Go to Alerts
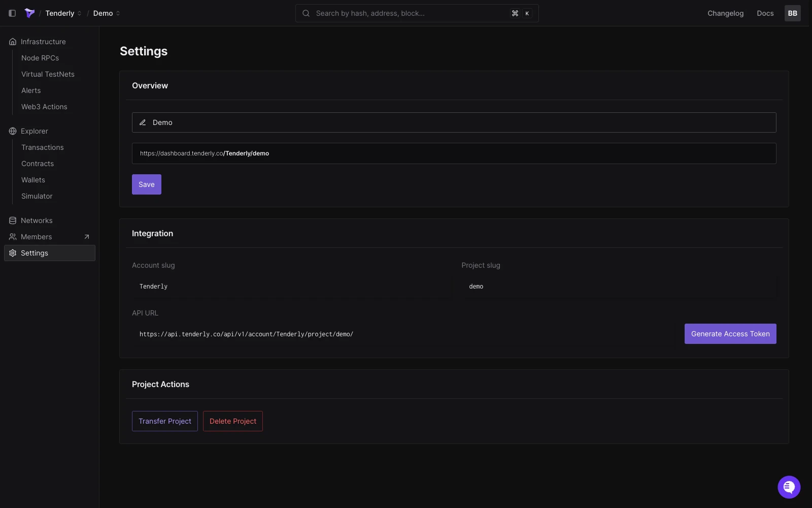 click(31, 90)
